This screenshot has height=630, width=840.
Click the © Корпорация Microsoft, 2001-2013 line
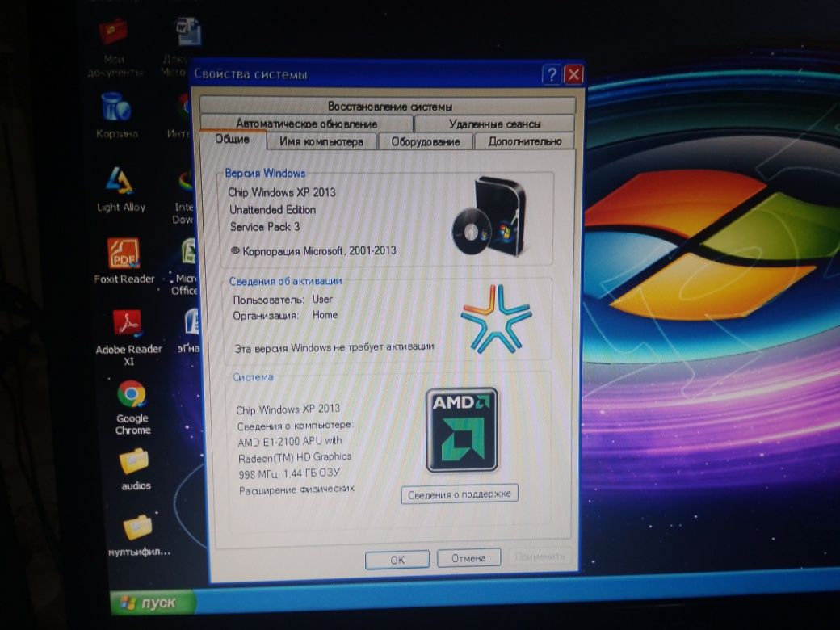click(x=313, y=250)
